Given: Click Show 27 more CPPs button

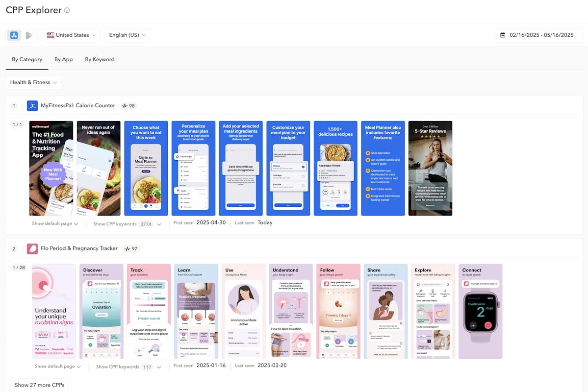Looking at the screenshot, I should point(39,385).
